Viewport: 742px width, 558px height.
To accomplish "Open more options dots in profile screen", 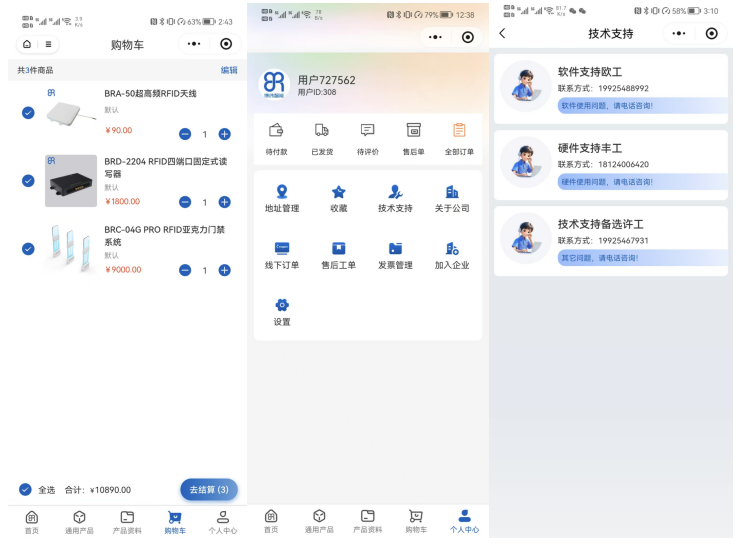I will tap(435, 37).
